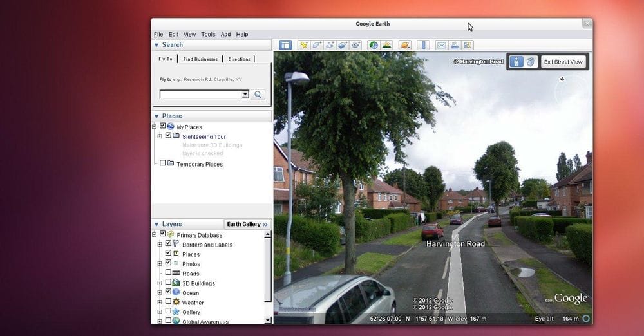Click the Print toolbar icon
Viewport: 644px width, 336px height.
tap(454, 45)
